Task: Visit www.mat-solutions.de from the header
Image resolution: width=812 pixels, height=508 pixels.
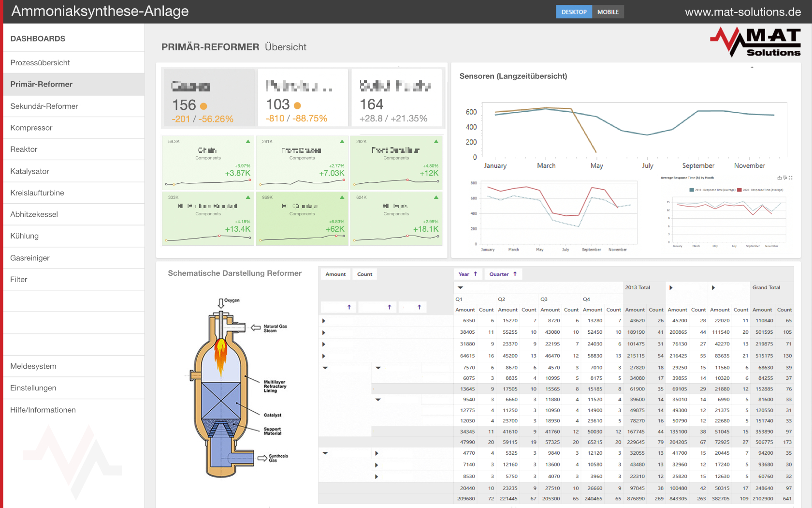Action: pos(742,12)
